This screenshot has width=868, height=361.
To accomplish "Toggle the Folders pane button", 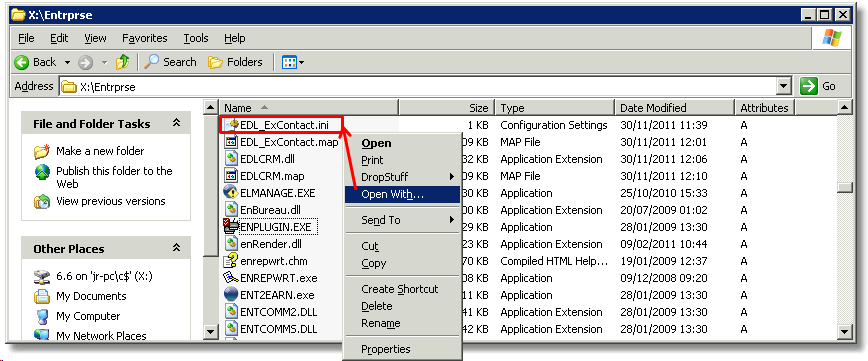I will (x=235, y=62).
